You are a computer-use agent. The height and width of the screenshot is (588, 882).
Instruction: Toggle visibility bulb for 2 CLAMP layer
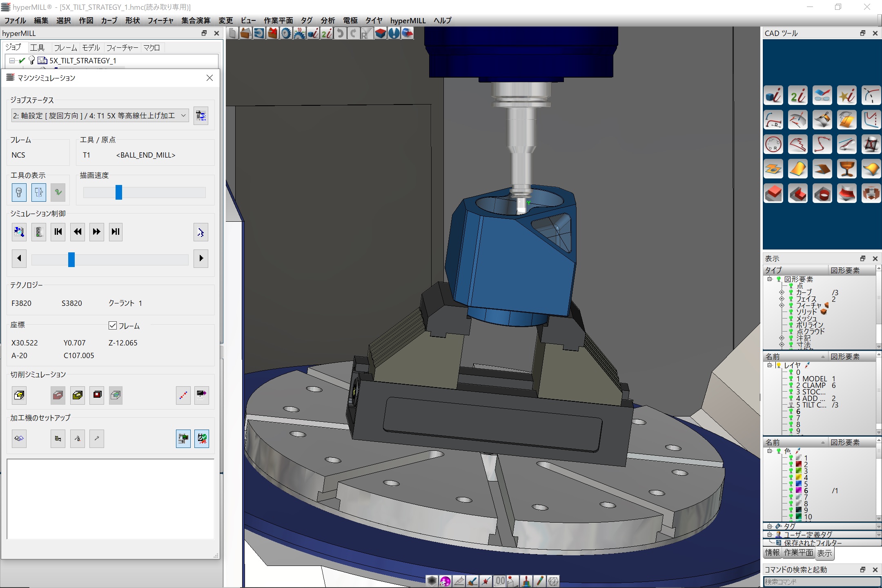[x=791, y=385]
